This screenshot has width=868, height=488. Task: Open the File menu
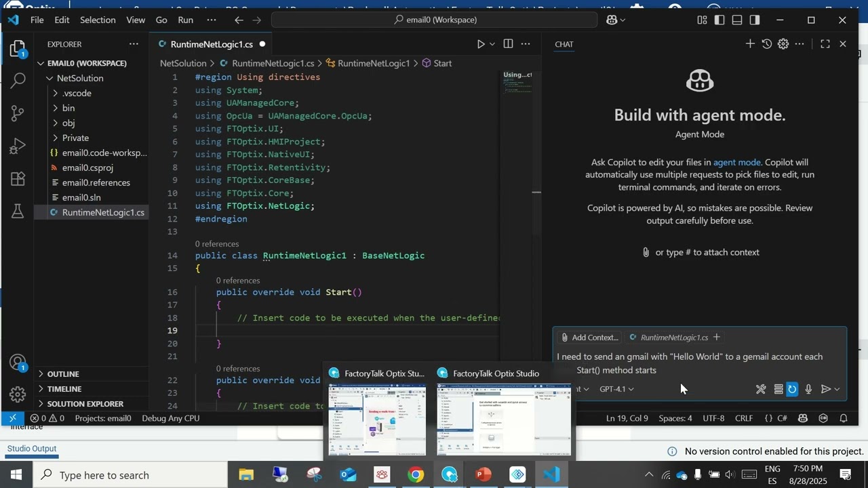[37, 20]
